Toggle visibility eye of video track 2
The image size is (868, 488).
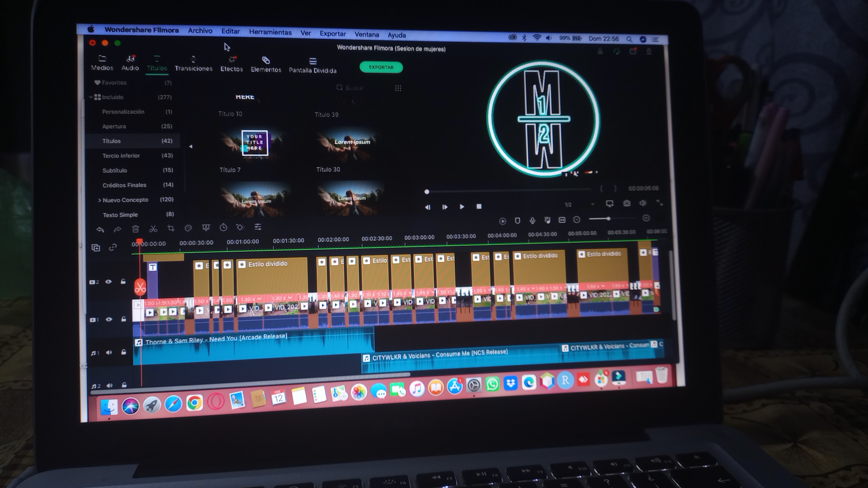[x=108, y=282]
